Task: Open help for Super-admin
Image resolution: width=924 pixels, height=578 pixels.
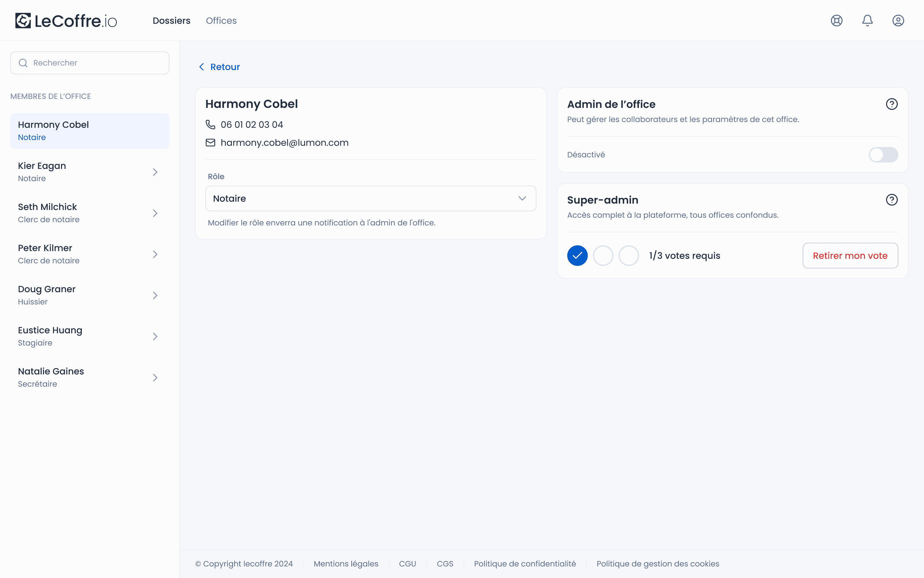Action: point(892,199)
